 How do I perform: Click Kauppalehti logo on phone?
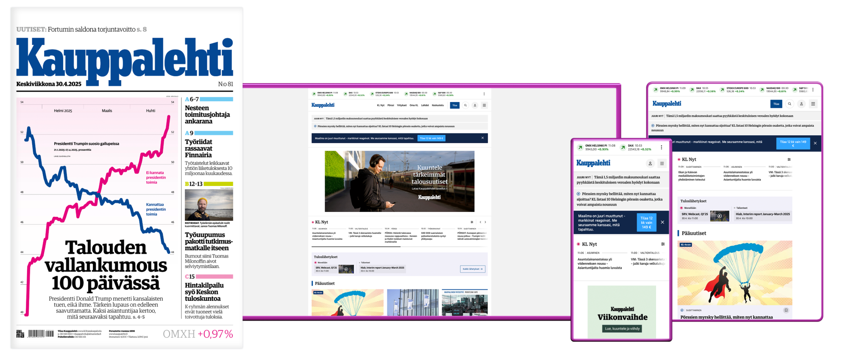[x=593, y=163]
